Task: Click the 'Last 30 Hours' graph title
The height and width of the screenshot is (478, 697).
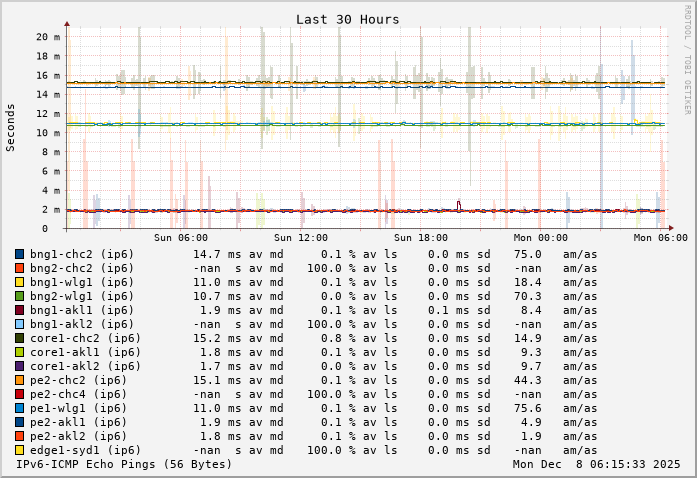Action: pos(347,19)
